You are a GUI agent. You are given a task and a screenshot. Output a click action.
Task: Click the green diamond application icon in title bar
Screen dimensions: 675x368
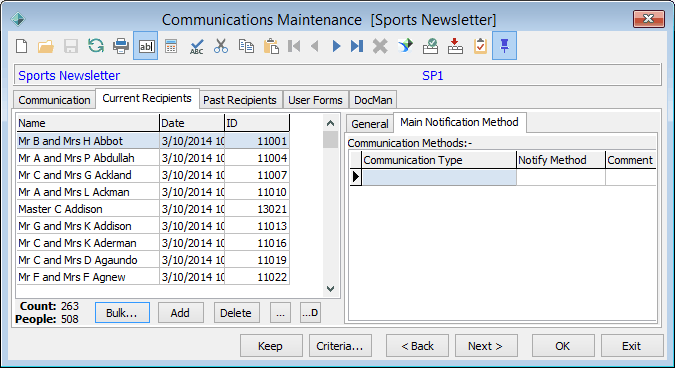coord(18,19)
